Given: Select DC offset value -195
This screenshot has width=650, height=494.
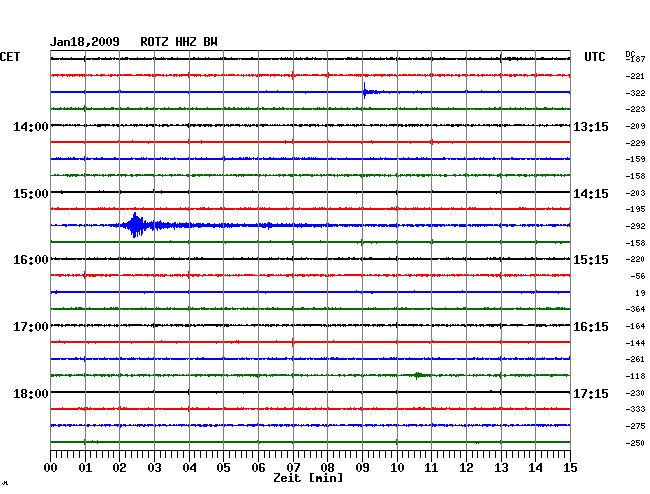Looking at the screenshot, I should point(635,209).
